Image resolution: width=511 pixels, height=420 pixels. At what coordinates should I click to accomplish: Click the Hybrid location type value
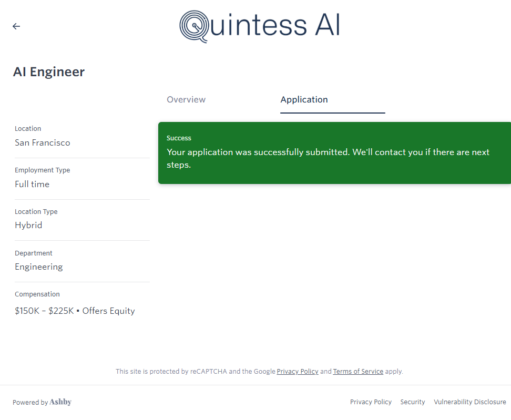coord(28,226)
